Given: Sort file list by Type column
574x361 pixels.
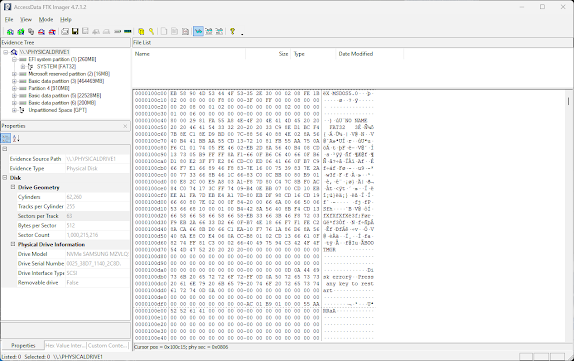Looking at the screenshot, I should coord(313,54).
